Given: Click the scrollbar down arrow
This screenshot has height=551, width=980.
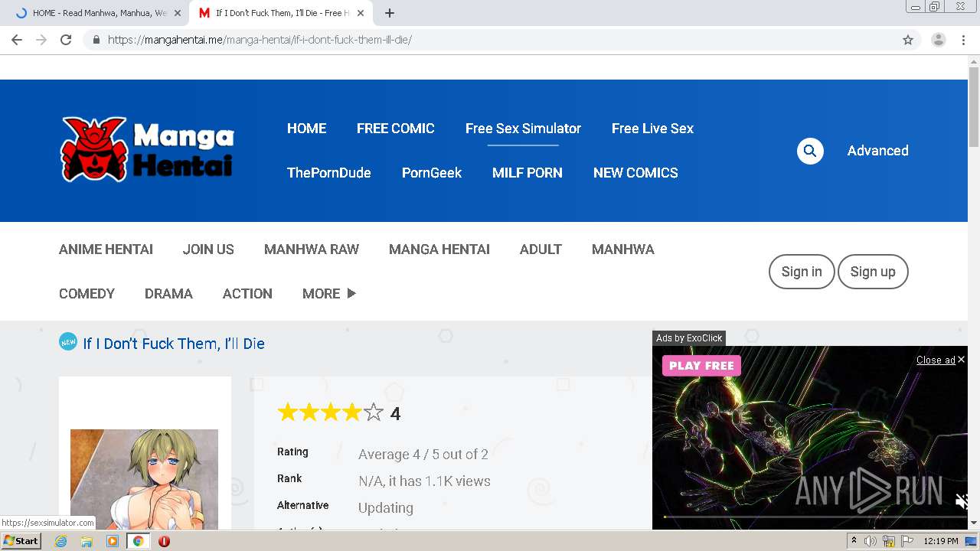Looking at the screenshot, I should 974,523.
